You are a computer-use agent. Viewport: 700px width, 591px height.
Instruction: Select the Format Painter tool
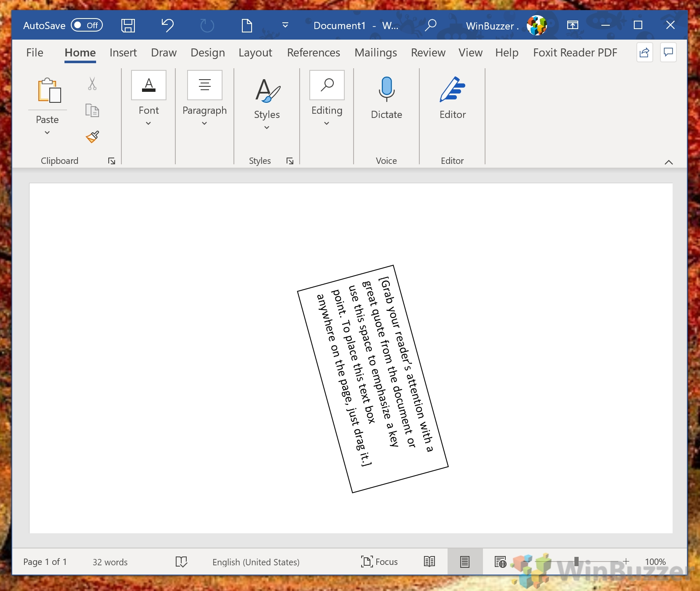[92, 137]
